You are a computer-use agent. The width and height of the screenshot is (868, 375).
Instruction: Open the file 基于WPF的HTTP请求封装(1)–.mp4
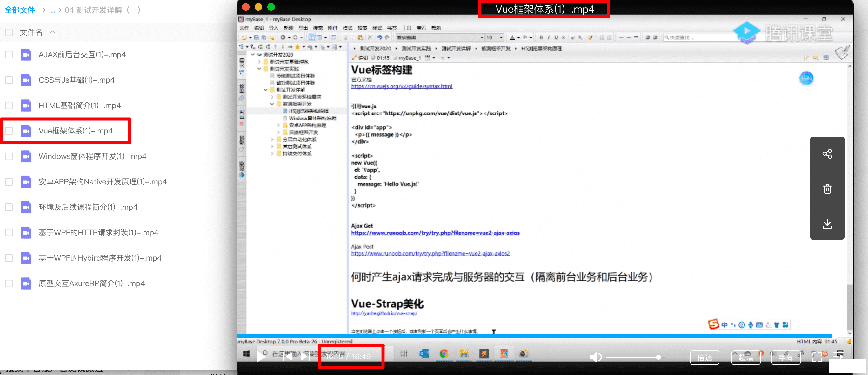[98, 233]
